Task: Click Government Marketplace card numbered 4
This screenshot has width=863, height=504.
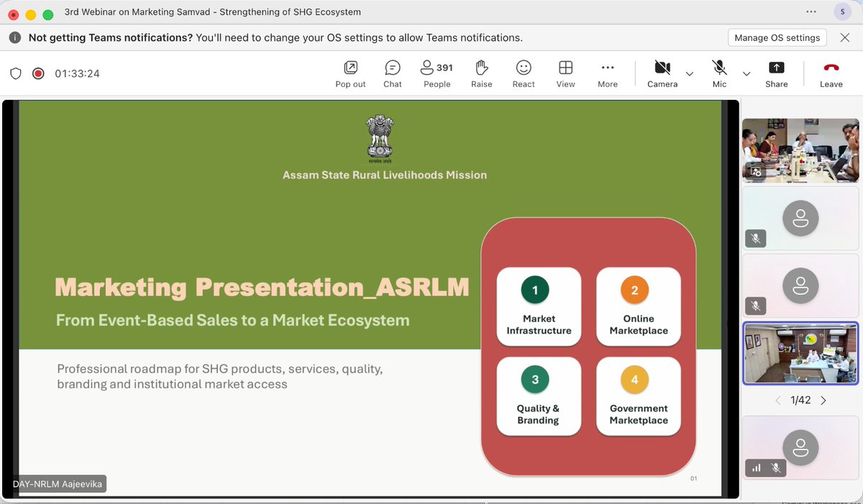Action: [639, 396]
